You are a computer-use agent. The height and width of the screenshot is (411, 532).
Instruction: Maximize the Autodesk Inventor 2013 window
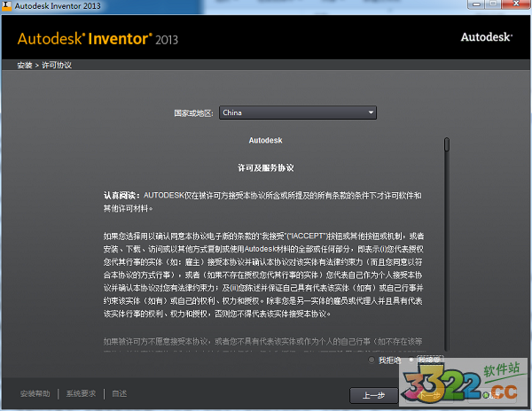coord(493,4)
